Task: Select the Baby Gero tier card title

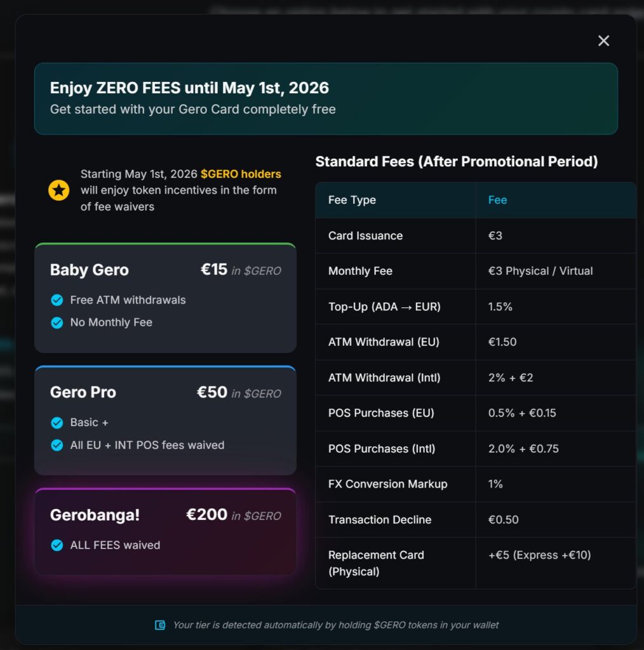Action: click(x=90, y=270)
